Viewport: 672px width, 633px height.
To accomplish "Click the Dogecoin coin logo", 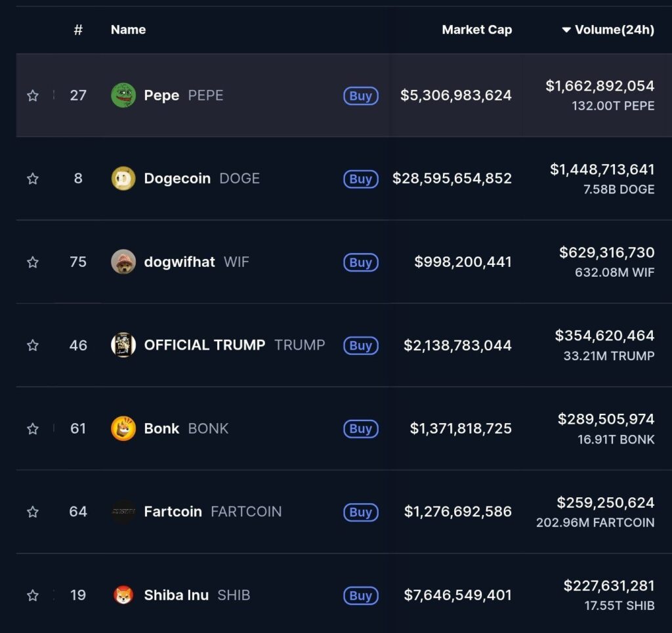I will (x=123, y=178).
